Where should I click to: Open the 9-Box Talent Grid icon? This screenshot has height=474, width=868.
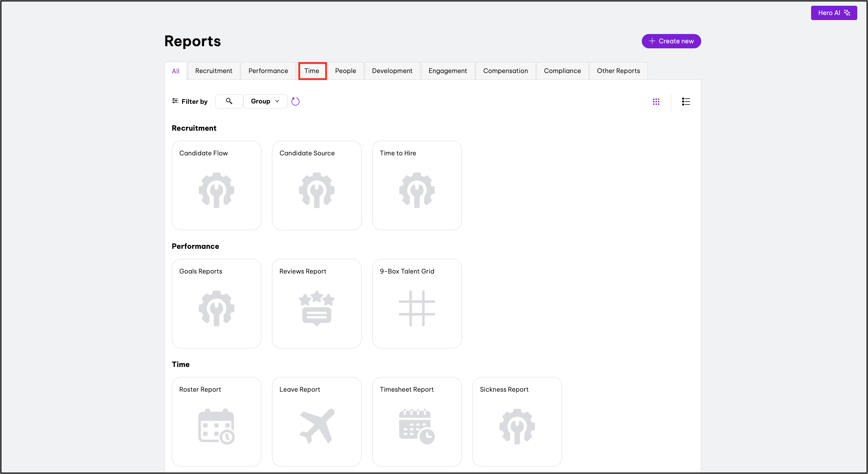(417, 308)
